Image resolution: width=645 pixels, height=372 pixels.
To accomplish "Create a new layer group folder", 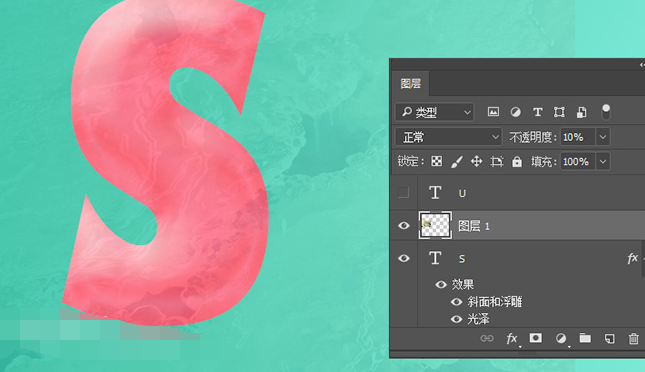I will point(585,338).
